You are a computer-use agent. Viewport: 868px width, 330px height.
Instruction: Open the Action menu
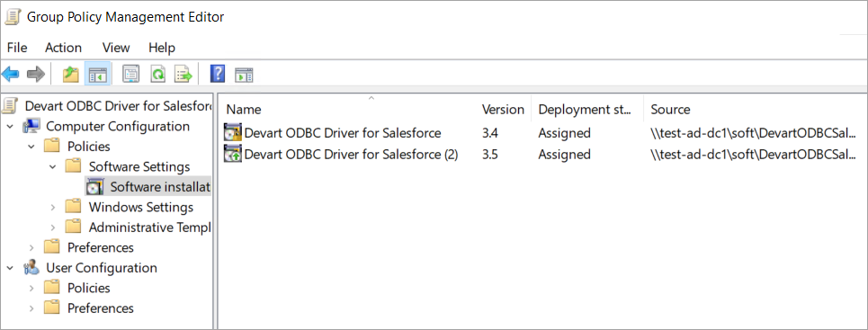(63, 48)
